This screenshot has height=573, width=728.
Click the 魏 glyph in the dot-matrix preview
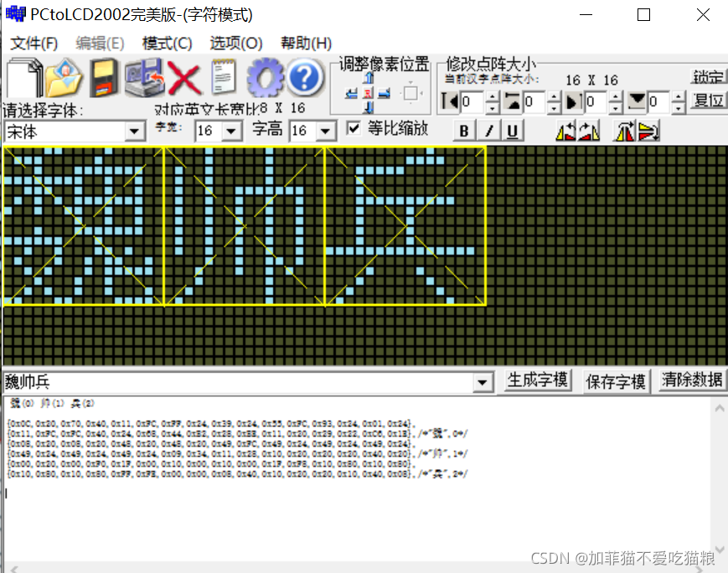tap(84, 226)
